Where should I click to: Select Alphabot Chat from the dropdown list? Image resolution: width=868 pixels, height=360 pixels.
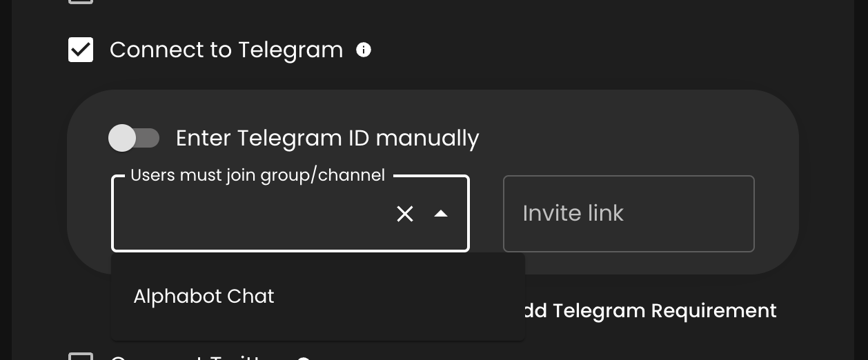click(x=204, y=297)
